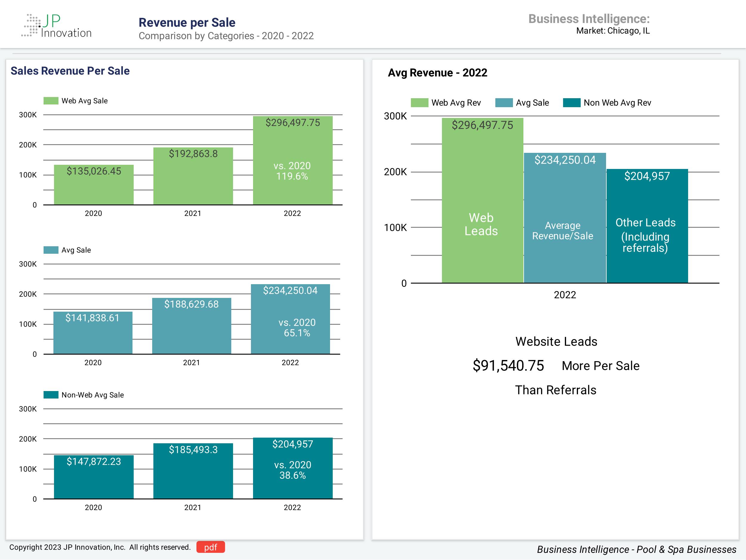Click the Revenue per Sale title

click(187, 22)
